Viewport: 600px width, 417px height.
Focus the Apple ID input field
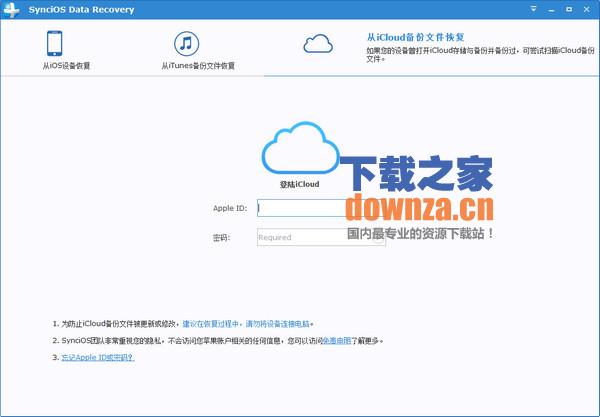(321, 208)
